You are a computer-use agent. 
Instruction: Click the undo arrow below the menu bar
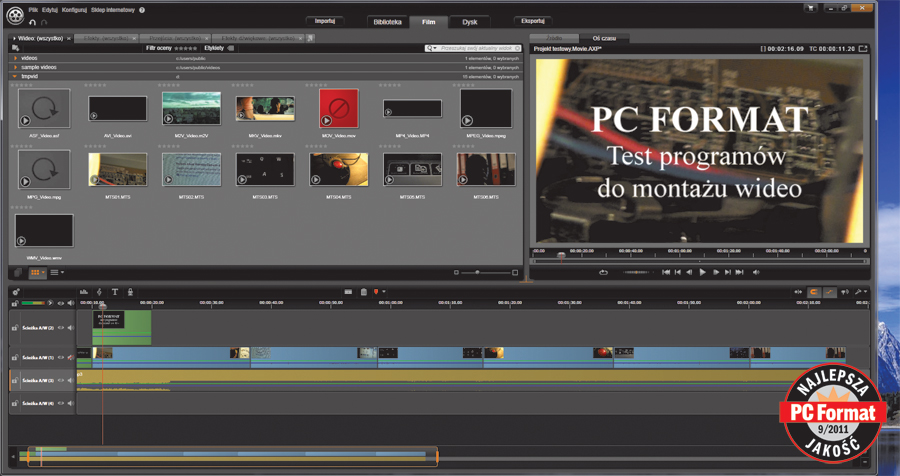coord(33,21)
